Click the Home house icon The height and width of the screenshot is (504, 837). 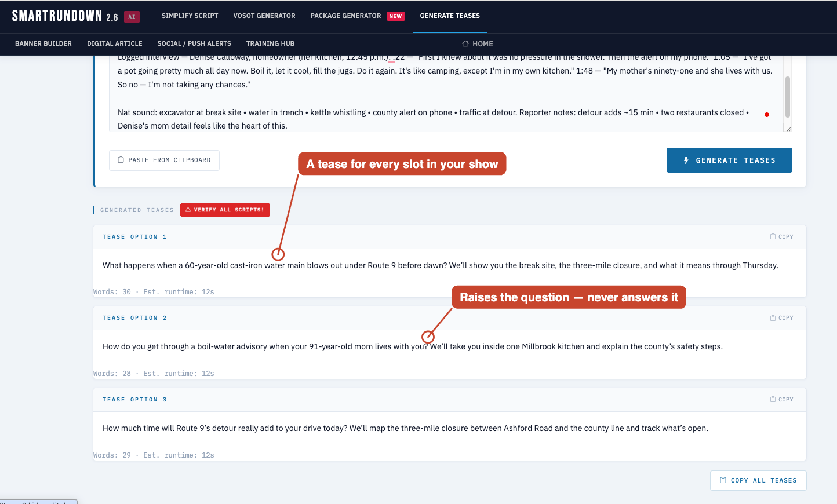tap(465, 43)
